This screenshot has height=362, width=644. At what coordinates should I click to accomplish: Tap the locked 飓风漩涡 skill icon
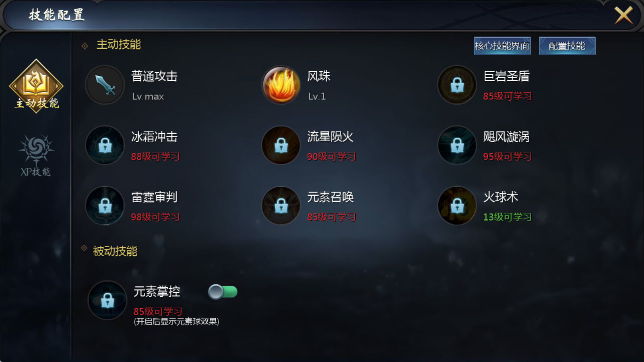coord(457,145)
